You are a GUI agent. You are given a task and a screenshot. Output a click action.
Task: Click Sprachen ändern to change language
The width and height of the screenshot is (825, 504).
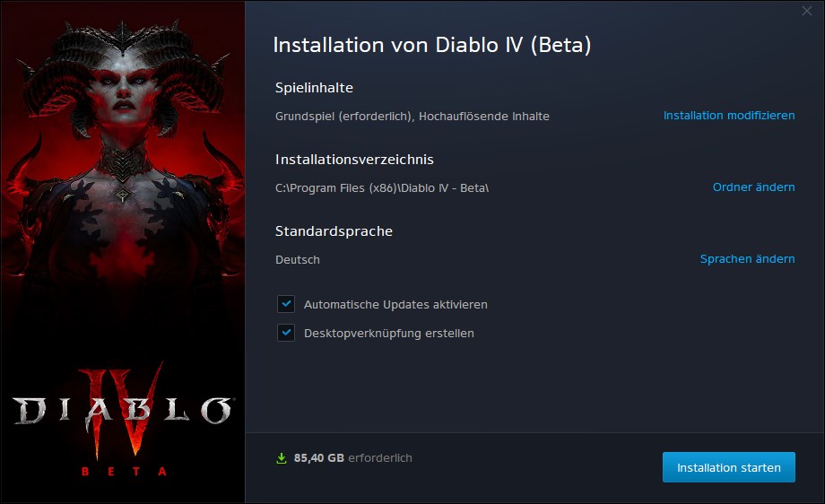(747, 259)
